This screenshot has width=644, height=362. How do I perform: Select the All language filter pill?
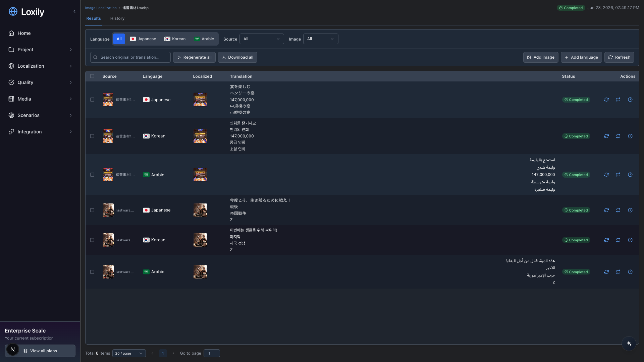point(119,39)
